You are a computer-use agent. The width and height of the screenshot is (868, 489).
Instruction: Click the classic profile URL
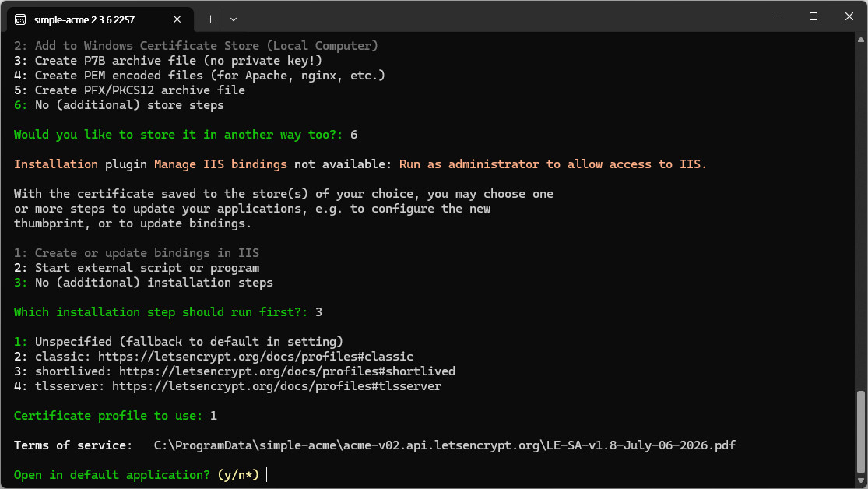coord(255,357)
